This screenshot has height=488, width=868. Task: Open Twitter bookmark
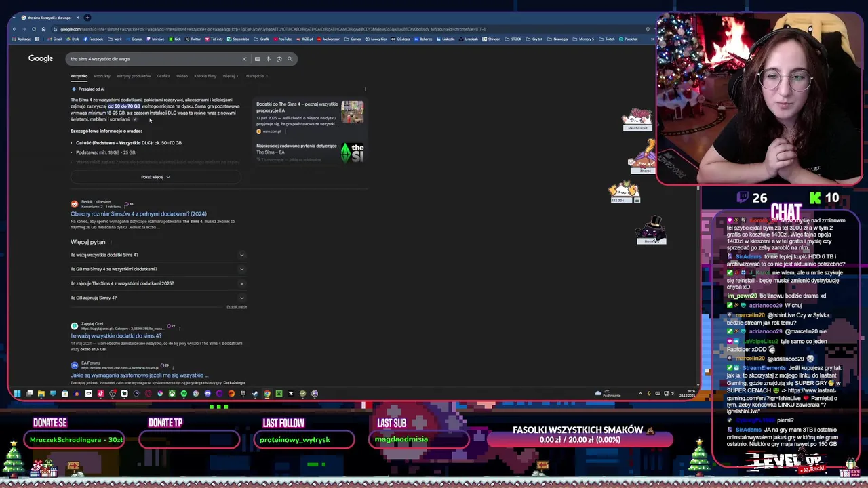point(193,39)
